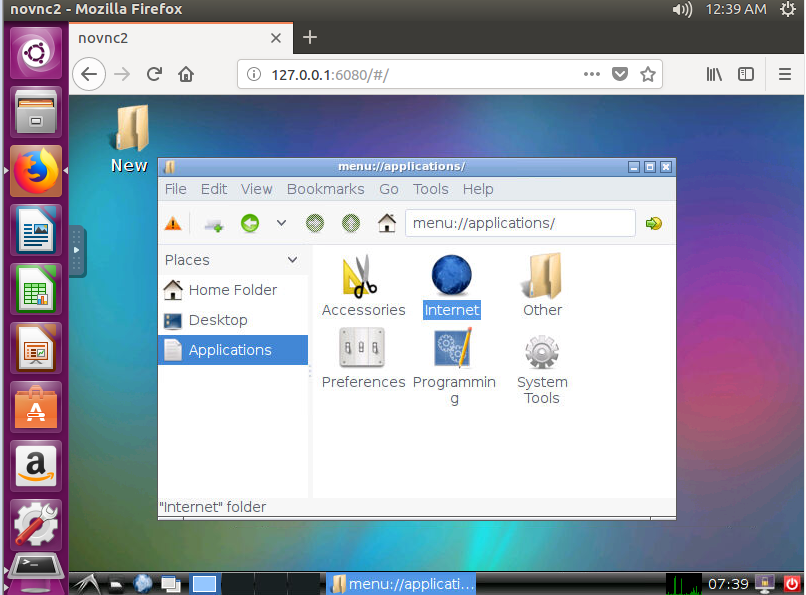Open the Tools menu
The image size is (806, 595).
[431, 189]
